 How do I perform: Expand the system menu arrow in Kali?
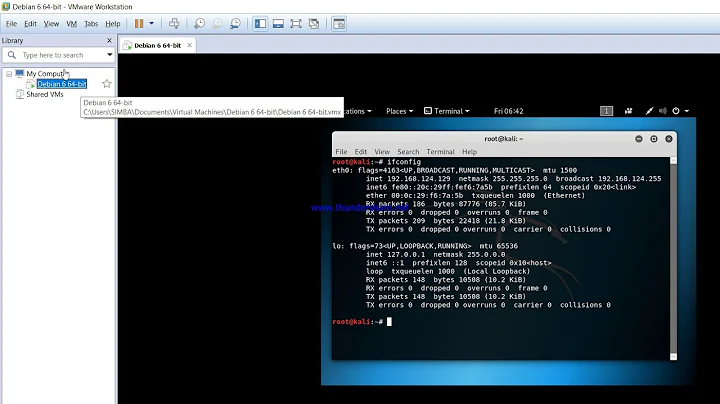pyautogui.click(x=686, y=111)
